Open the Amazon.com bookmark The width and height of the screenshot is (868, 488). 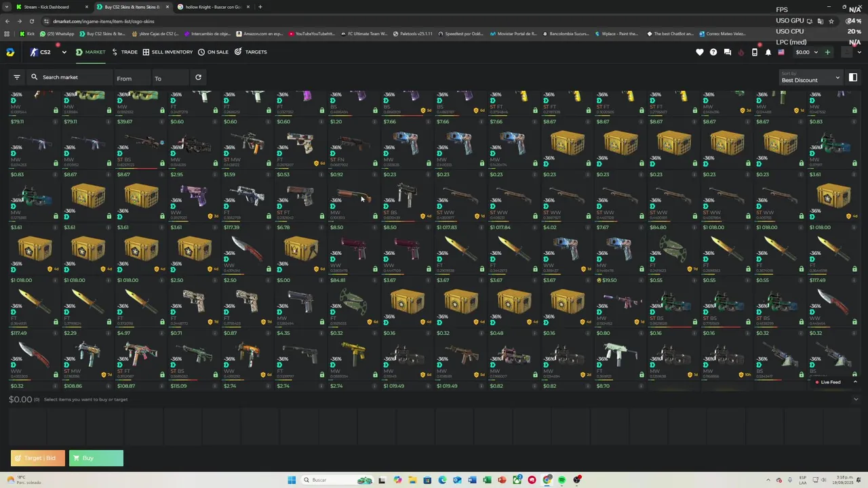click(260, 33)
